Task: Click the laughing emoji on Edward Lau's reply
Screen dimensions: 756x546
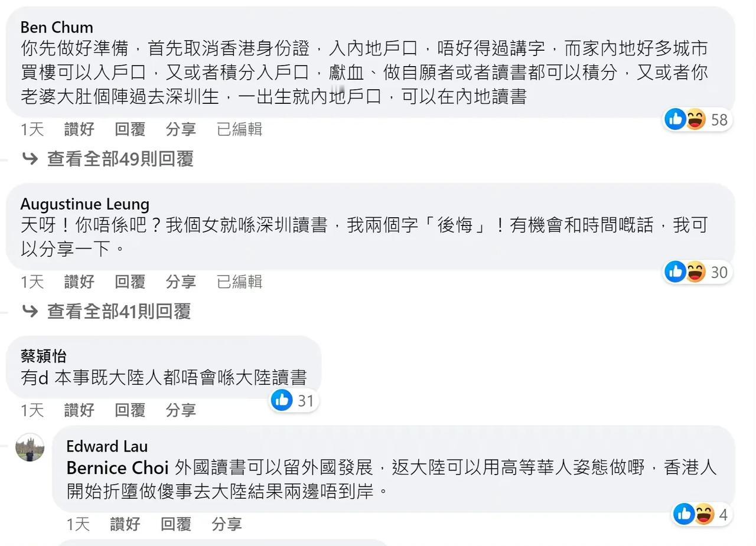Action: point(704,514)
